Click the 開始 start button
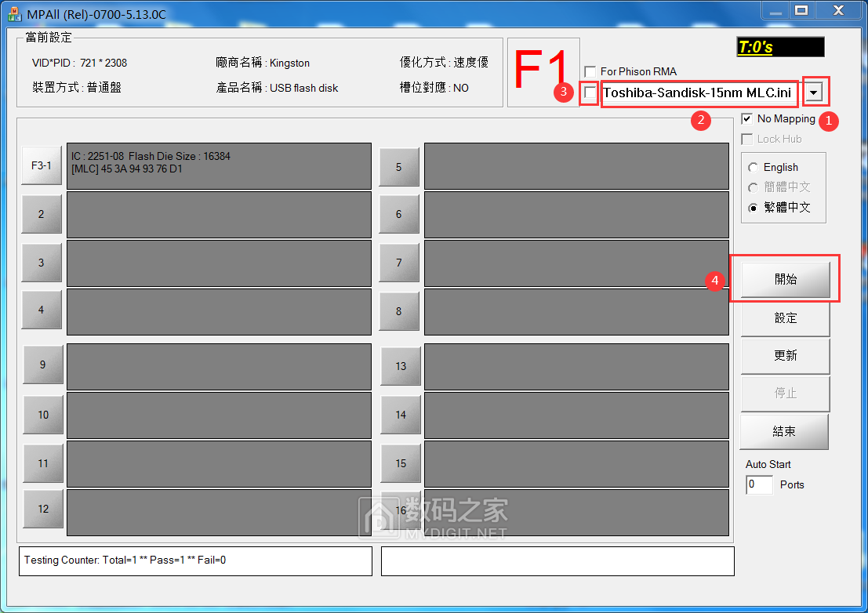868x613 pixels. (x=786, y=279)
